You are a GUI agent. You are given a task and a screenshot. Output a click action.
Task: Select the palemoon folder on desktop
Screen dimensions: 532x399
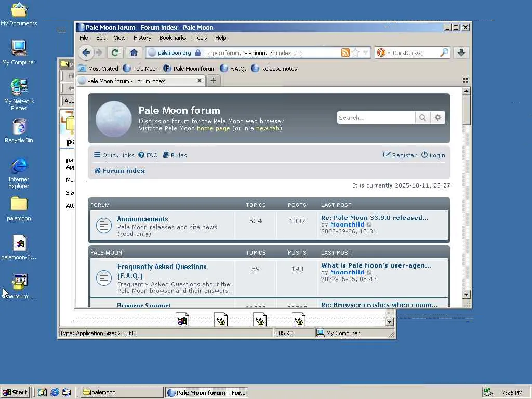click(x=19, y=209)
